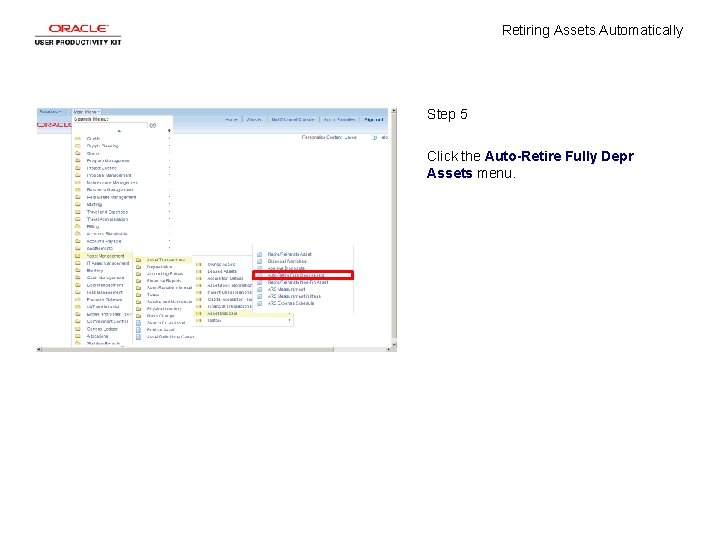Open the Travel and Expenses menu entry
This screenshot has width=720, height=540.
(107, 212)
